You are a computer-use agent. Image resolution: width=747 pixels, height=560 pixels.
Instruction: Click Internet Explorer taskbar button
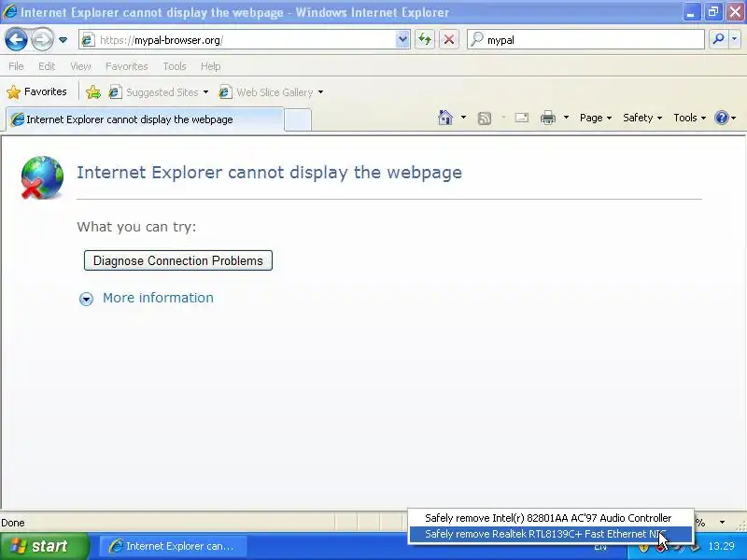click(x=173, y=546)
